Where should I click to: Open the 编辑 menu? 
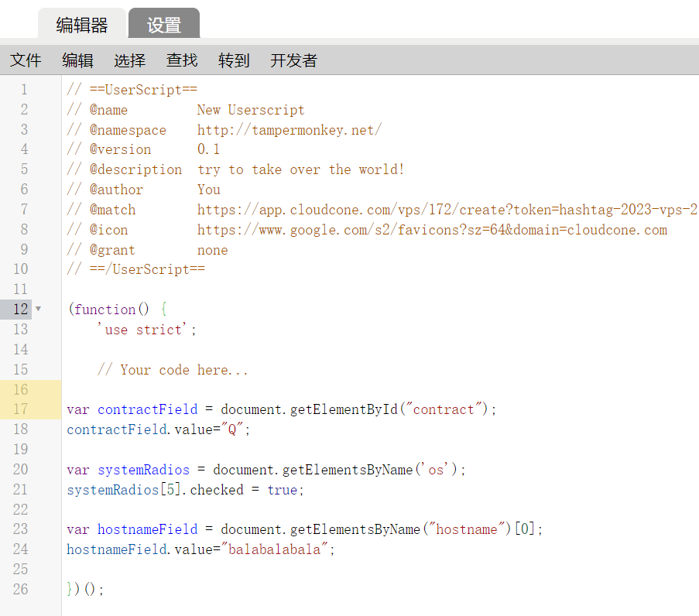[77, 60]
